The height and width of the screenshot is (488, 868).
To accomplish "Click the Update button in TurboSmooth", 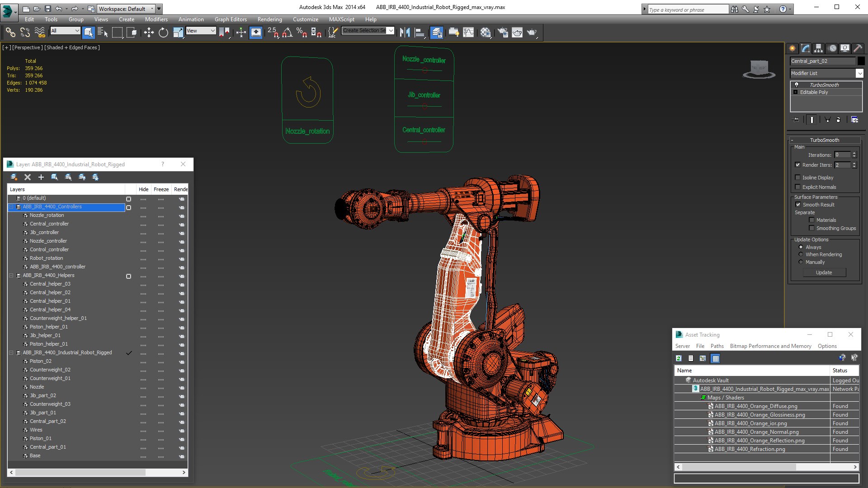I will click(x=824, y=272).
